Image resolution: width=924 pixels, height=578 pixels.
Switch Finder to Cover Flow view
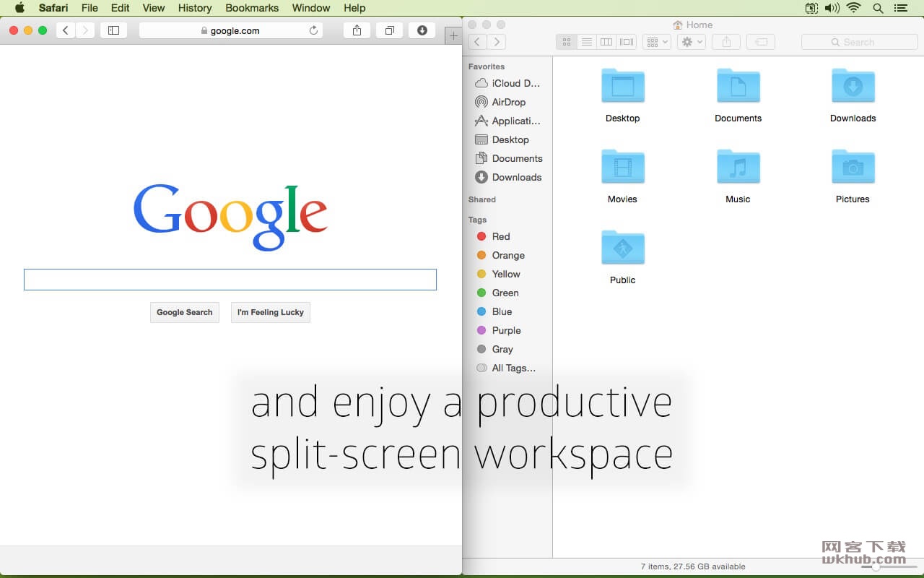click(x=627, y=42)
